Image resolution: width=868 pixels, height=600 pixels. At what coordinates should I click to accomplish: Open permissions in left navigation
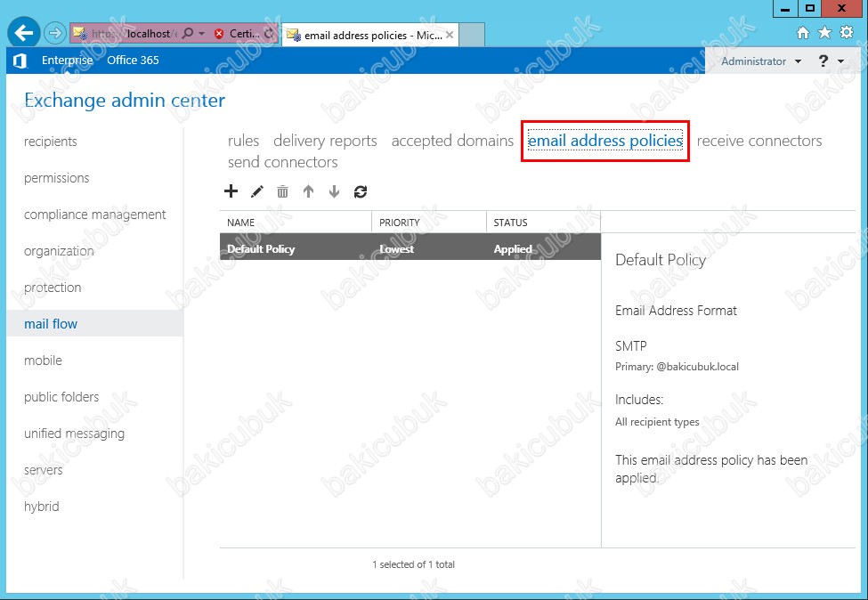(x=56, y=178)
